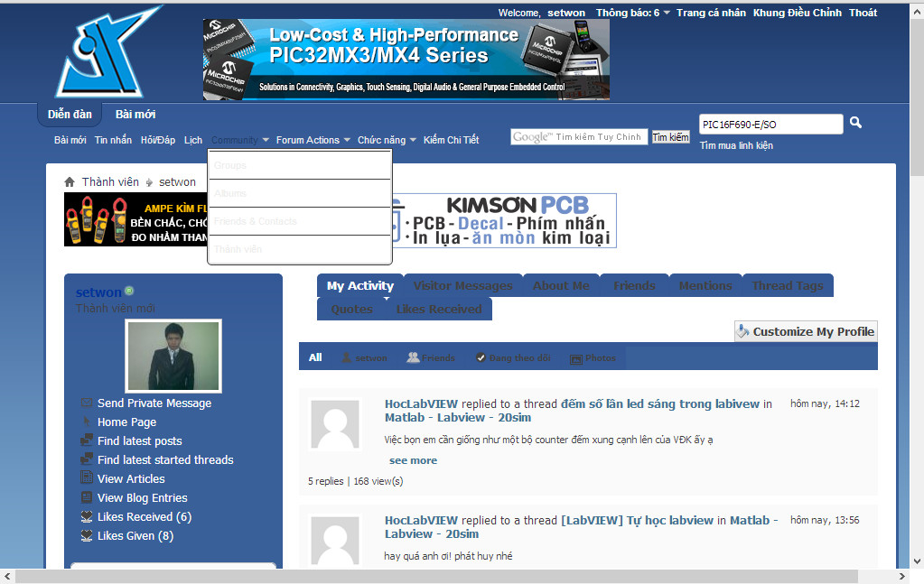Click the horizontal scrollbar left arrow
The height and width of the screenshot is (584, 924).
pyautogui.click(x=6, y=577)
